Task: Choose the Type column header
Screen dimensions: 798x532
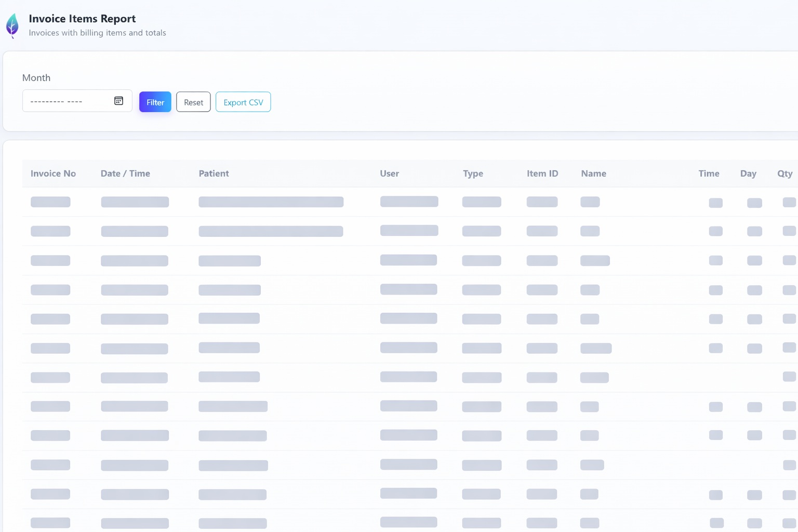Action: [473, 174]
